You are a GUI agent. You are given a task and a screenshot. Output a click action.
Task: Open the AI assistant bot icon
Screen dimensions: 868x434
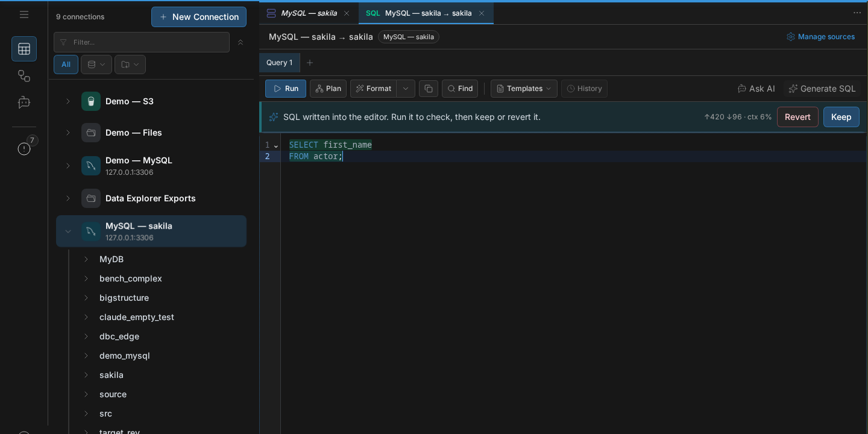pyautogui.click(x=24, y=102)
